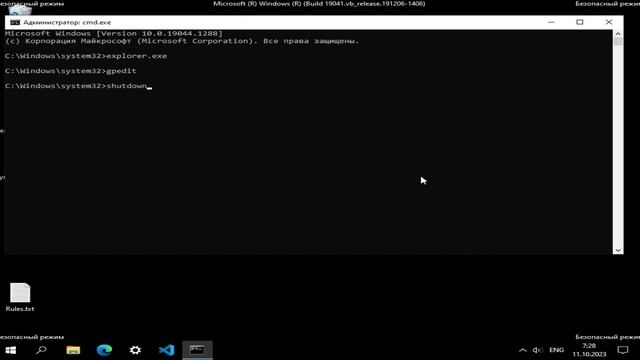Click the 'shutdown' command text
640x360 pixels.
point(126,86)
